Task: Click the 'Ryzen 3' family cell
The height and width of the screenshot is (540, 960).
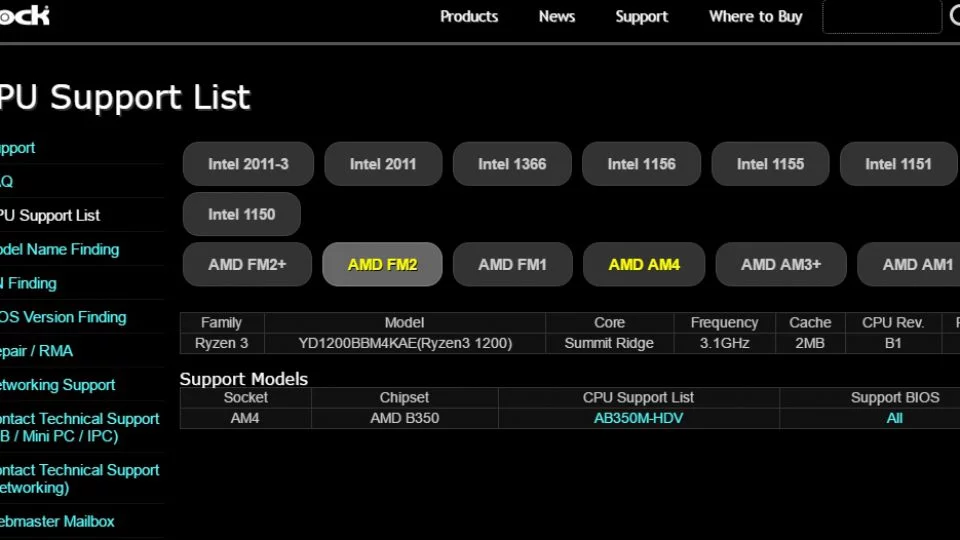Action: (x=222, y=343)
